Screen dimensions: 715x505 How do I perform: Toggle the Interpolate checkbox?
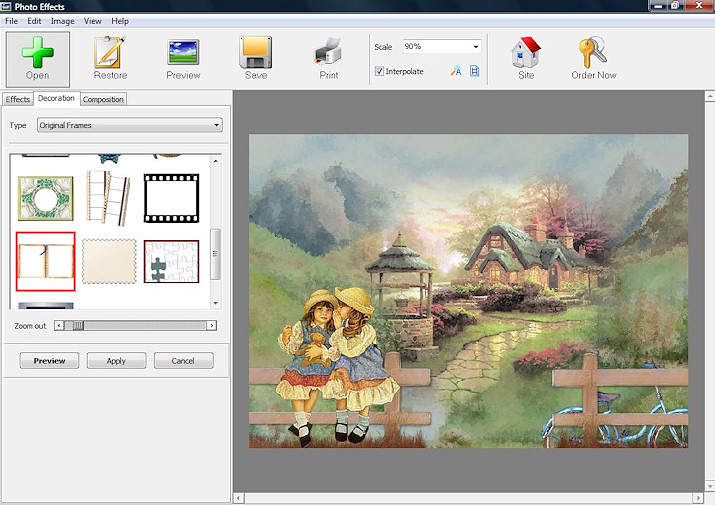point(380,71)
